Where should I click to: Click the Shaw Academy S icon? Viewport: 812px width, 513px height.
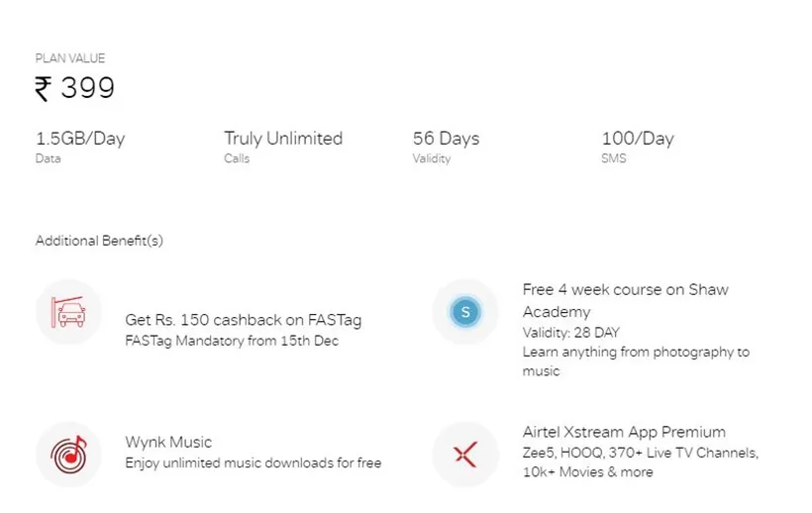pos(465,312)
